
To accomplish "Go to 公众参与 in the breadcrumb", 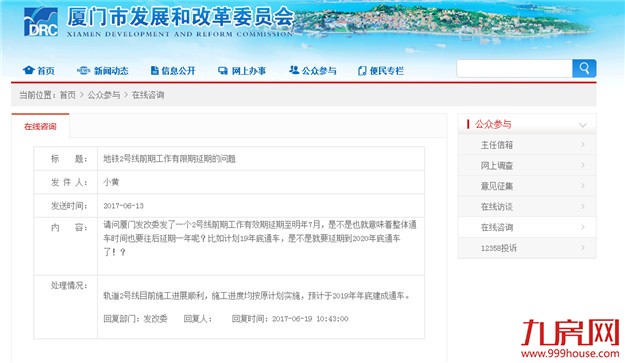I will (x=104, y=95).
